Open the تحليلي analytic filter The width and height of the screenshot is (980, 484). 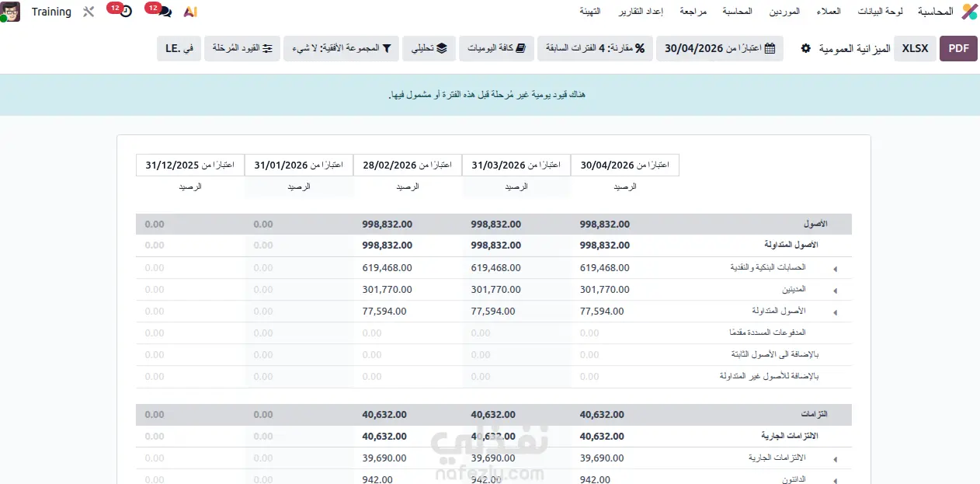click(x=429, y=48)
